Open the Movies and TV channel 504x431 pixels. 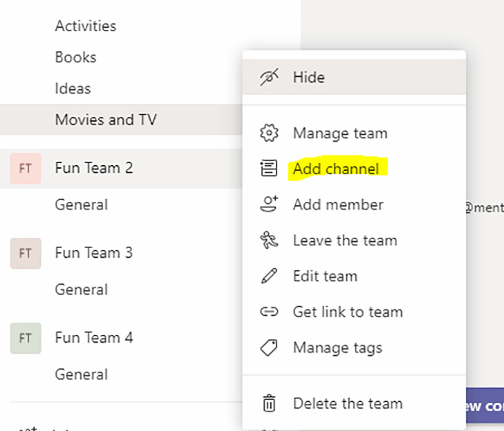coord(106,120)
